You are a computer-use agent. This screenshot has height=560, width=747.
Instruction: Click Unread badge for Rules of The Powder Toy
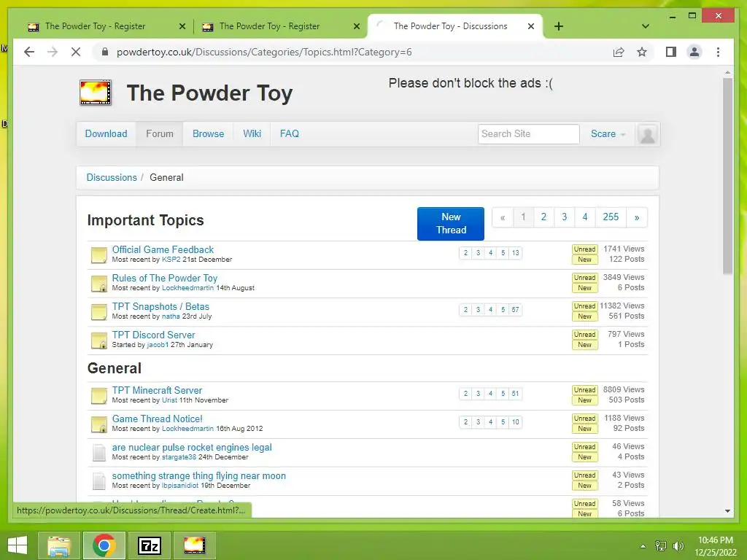pyautogui.click(x=584, y=278)
